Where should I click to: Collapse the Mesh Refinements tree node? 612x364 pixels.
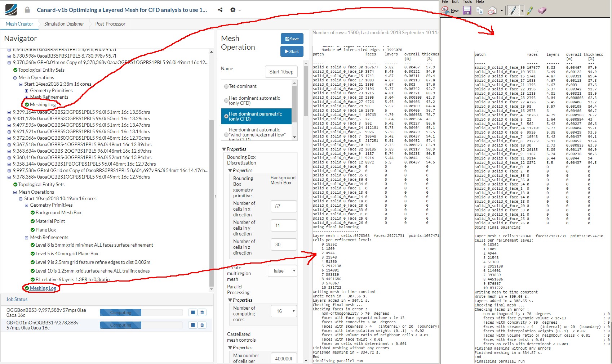(26, 237)
